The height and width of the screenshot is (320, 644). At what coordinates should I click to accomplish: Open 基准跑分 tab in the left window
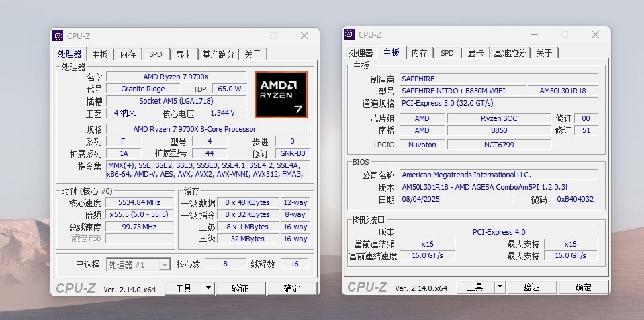click(x=218, y=54)
